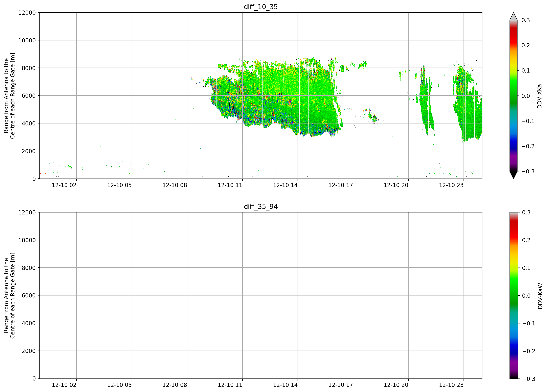Click the 12-10 11 tick label in top plot
This screenshot has height=392, width=547.
[x=230, y=185]
